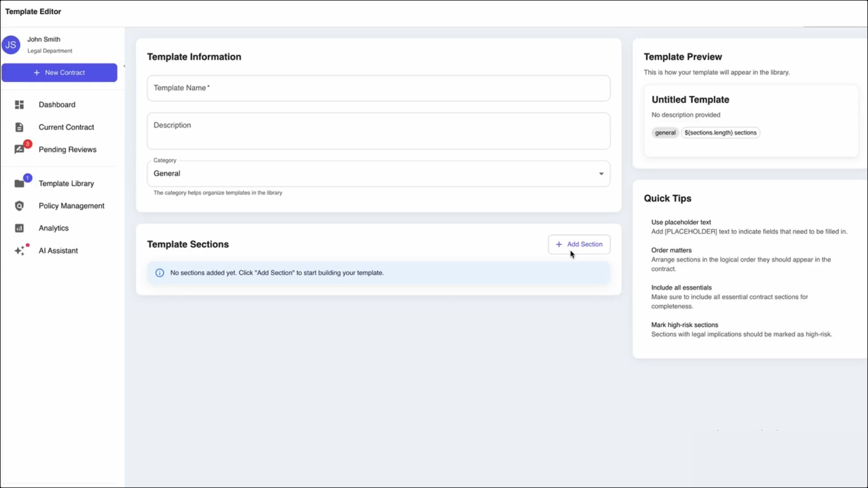Click the JS user avatar

(11, 45)
